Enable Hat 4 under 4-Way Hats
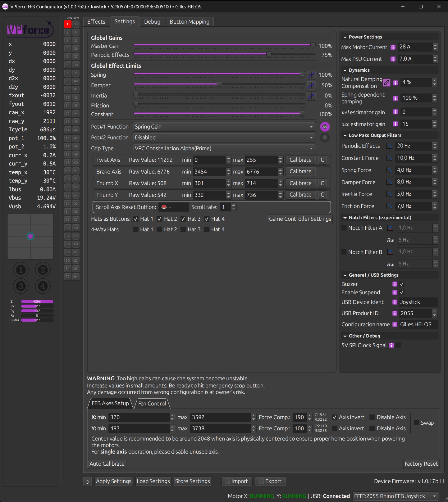 point(207,229)
